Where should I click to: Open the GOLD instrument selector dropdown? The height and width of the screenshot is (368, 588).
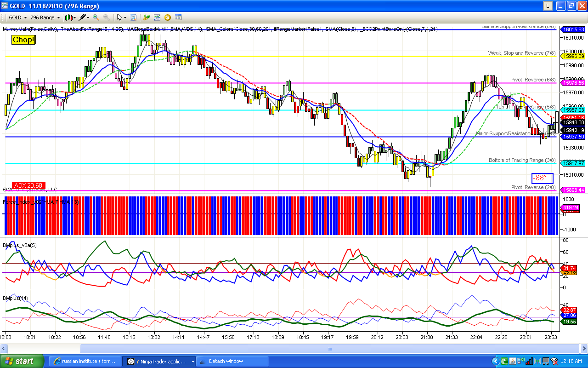pyautogui.click(x=17, y=17)
